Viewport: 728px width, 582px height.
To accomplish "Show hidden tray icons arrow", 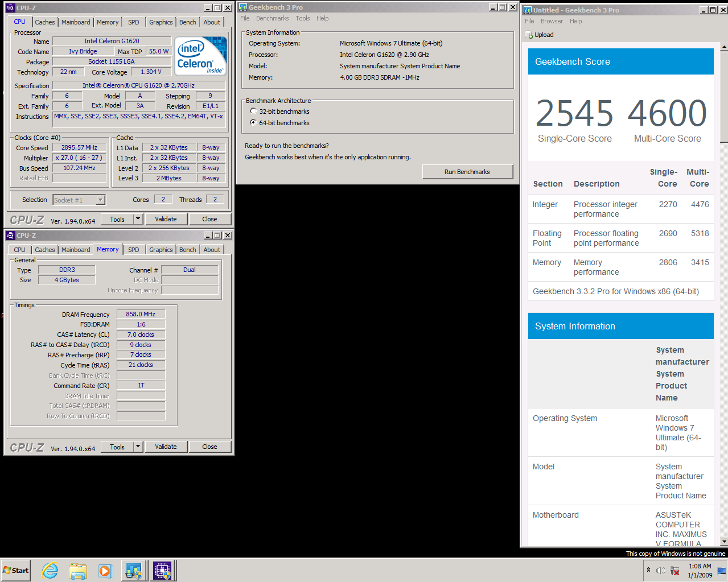I will tap(648, 570).
